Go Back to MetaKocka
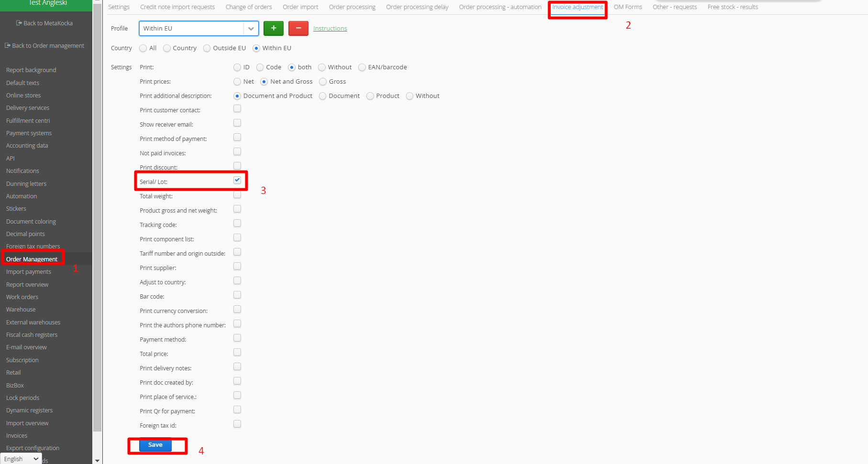This screenshot has width=868, height=464. click(44, 23)
